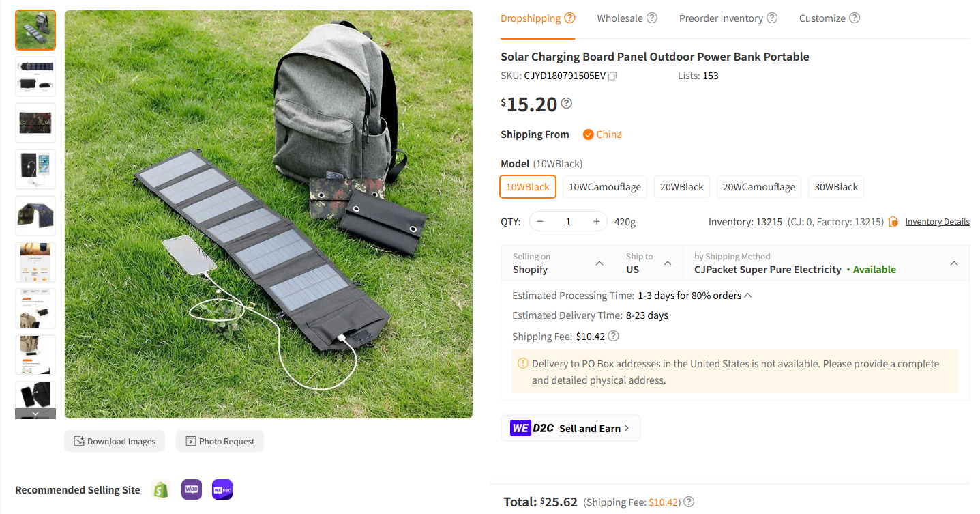Open the Preorder Inventory tab

721,17
